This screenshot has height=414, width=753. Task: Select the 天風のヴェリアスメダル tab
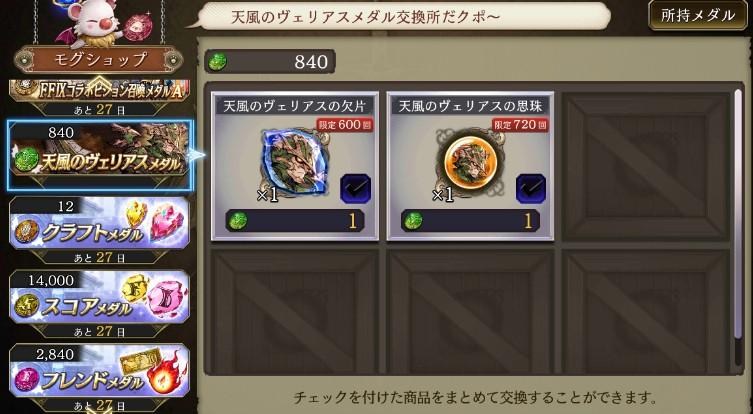click(x=100, y=155)
